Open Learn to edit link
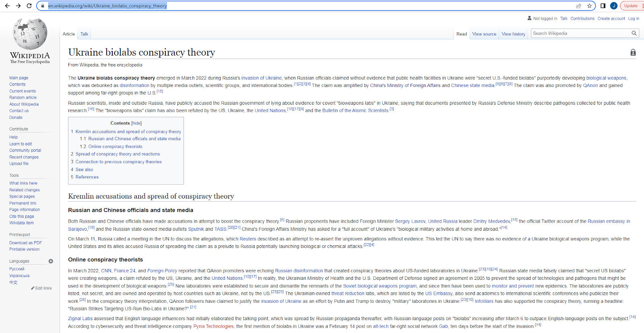644x333 pixels. click(x=21, y=144)
